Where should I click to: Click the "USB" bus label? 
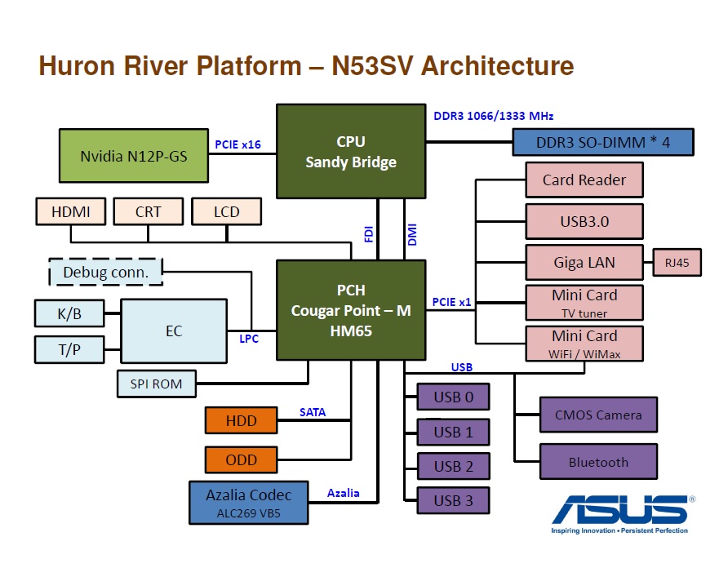(x=462, y=367)
